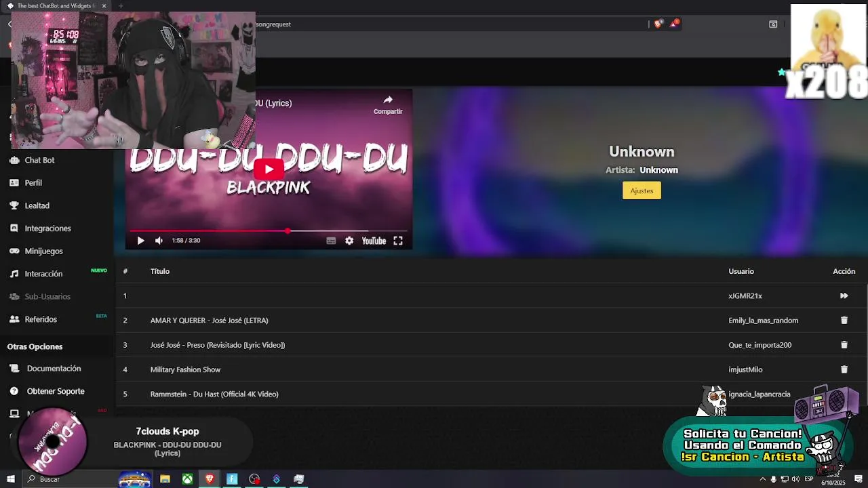Image resolution: width=868 pixels, height=488 pixels.
Task: Mute the YouTube player volume
Action: pos(159,241)
